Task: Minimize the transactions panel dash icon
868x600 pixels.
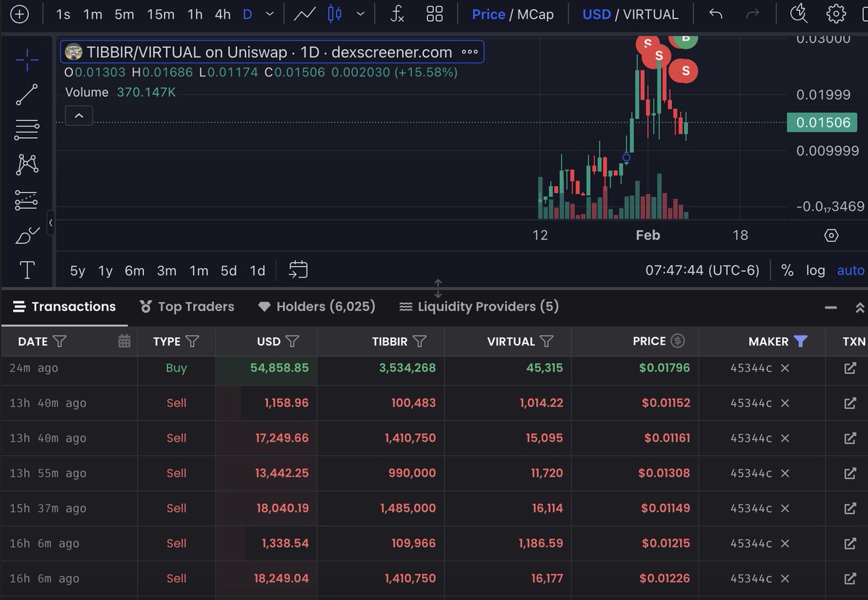Action: [831, 307]
